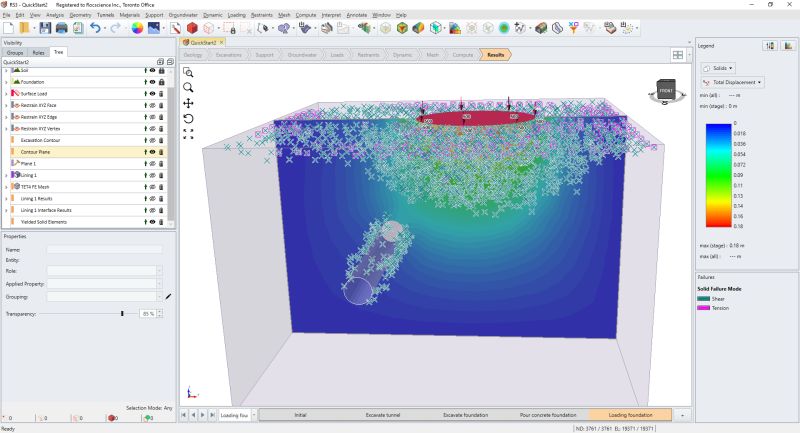
Task: Click the zoom extents icon in viewport
Action: [188, 134]
